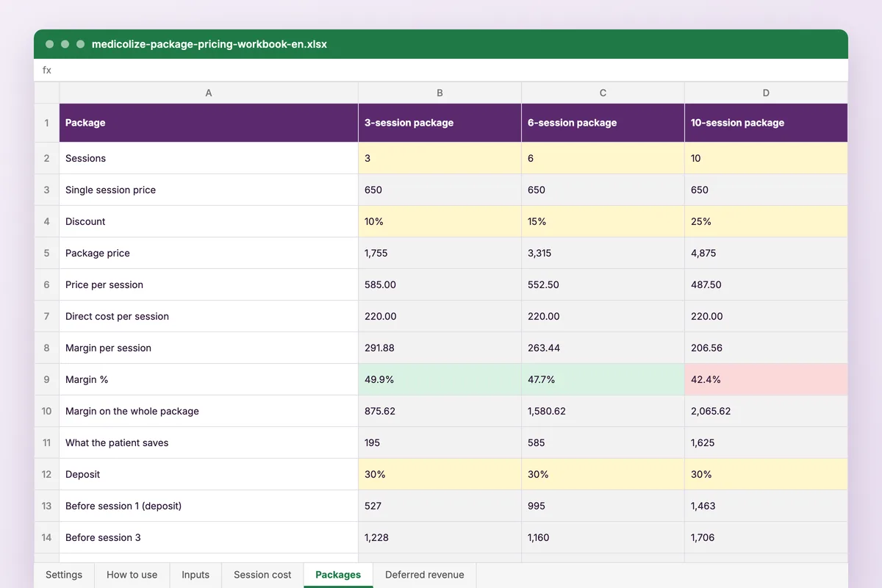
Task: Click the deposit amount cell 1,463
Action: [x=766, y=506]
